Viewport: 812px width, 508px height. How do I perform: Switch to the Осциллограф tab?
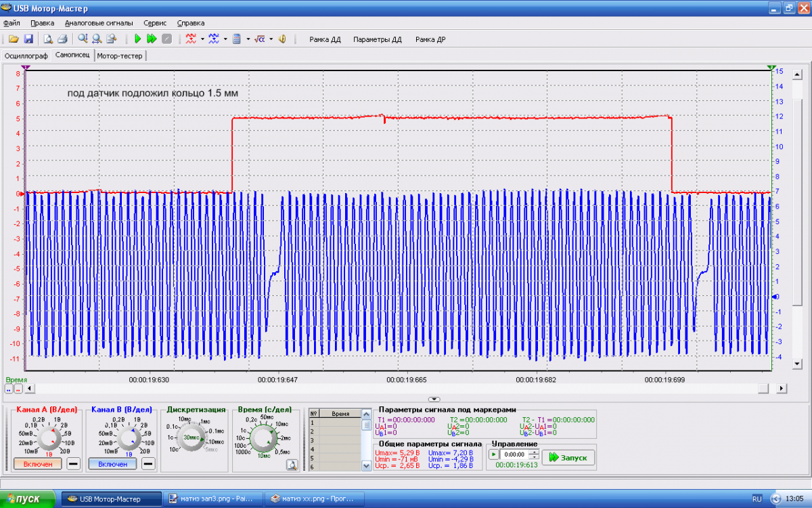click(26, 56)
